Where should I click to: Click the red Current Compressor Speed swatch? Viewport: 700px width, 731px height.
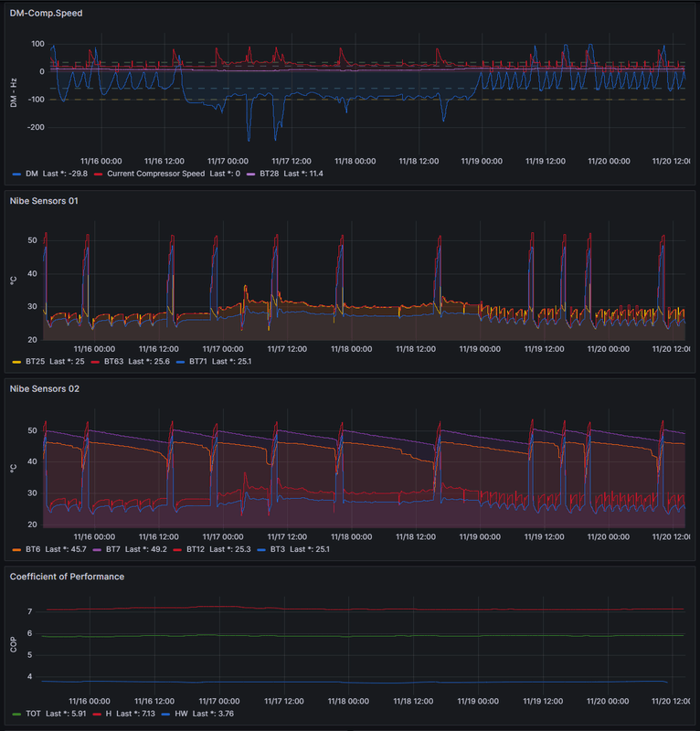click(98, 174)
